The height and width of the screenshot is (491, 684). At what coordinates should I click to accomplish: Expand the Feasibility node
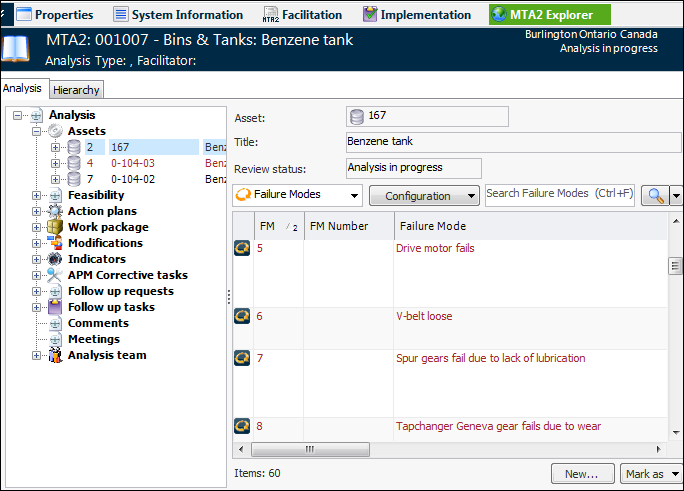(x=37, y=195)
